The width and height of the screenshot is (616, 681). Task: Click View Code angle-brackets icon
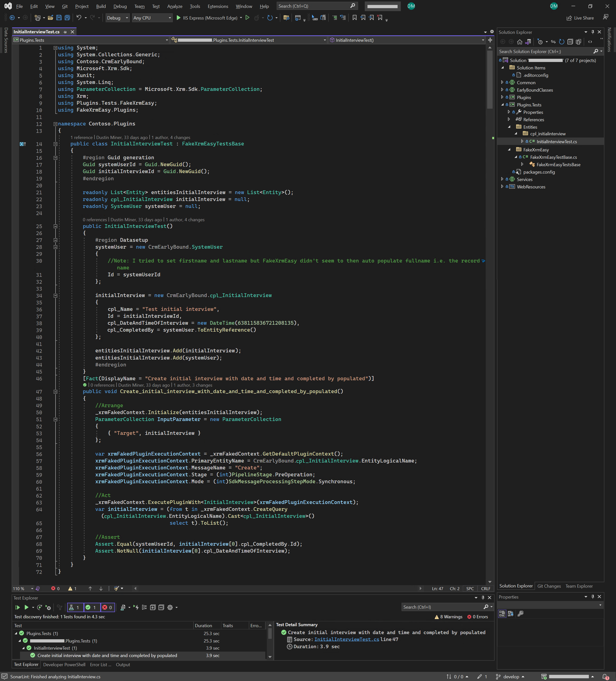[x=590, y=42]
